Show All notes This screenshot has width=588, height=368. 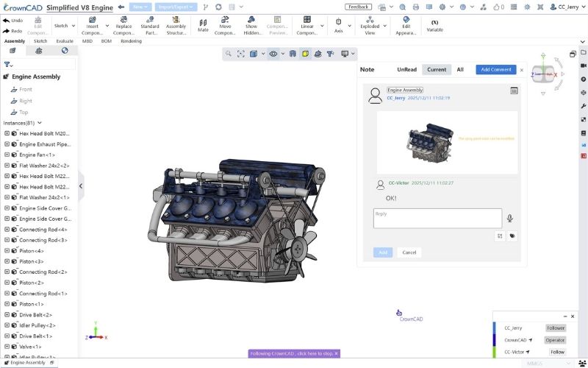[x=460, y=69]
